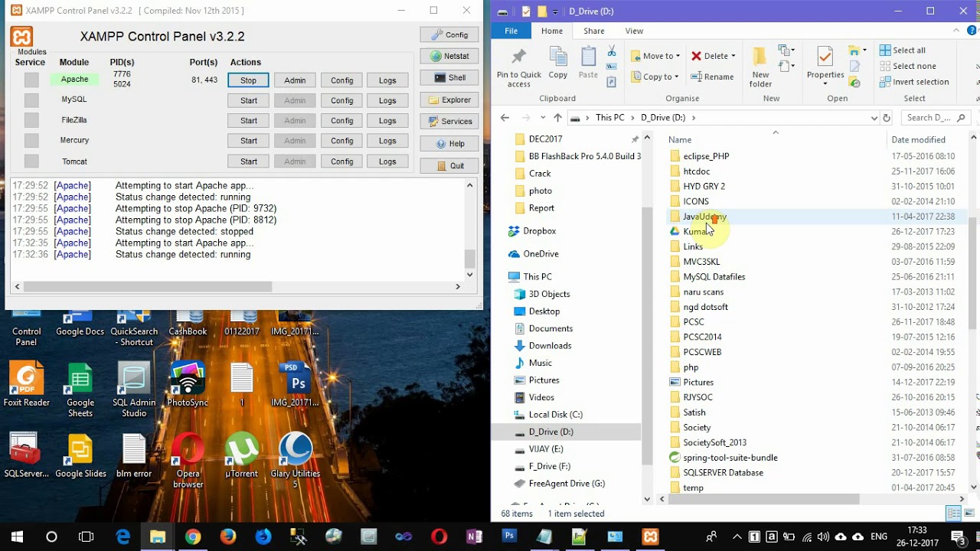This screenshot has width=980, height=551.
Task: Open Netstat in XAMPP Control Panel
Action: tap(449, 56)
